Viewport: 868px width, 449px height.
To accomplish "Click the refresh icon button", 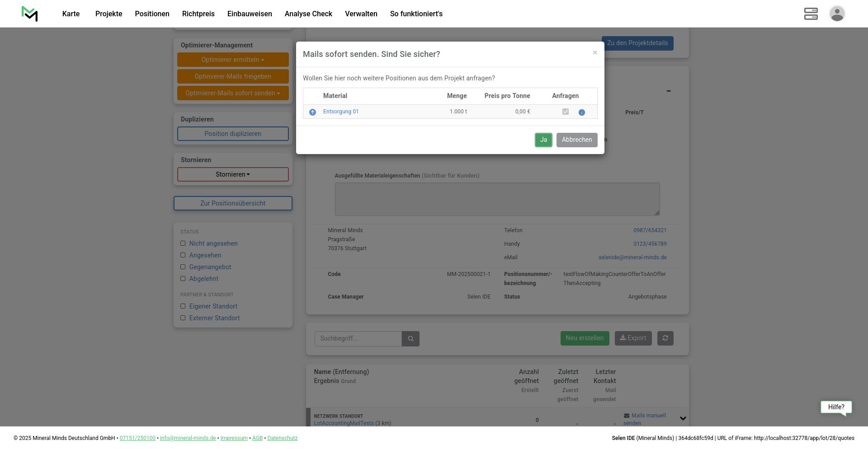I will tap(665, 338).
